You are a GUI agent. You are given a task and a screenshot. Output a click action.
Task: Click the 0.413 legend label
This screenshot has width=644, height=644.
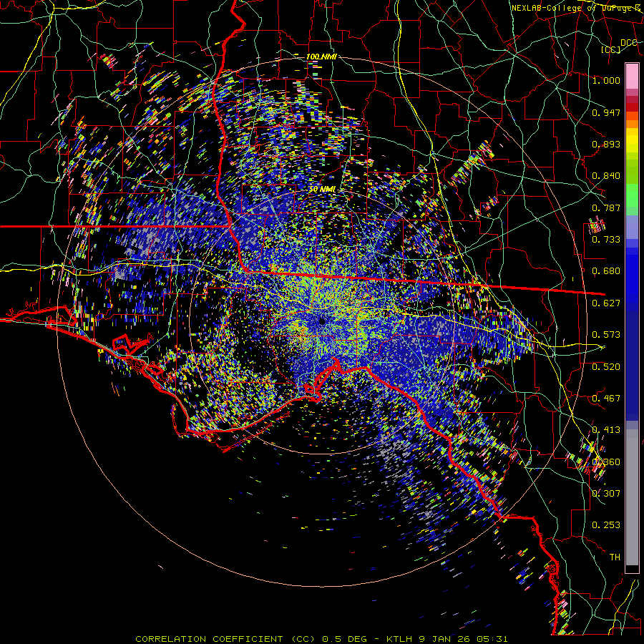606,430
